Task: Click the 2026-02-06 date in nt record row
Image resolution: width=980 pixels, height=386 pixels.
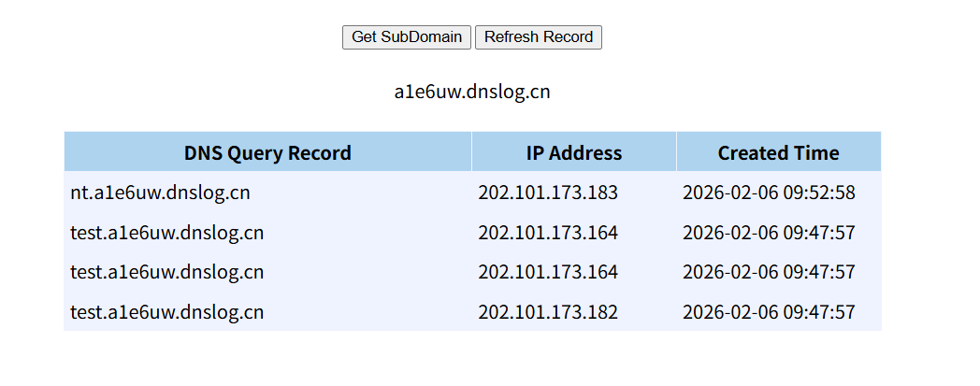Action: coord(731,193)
